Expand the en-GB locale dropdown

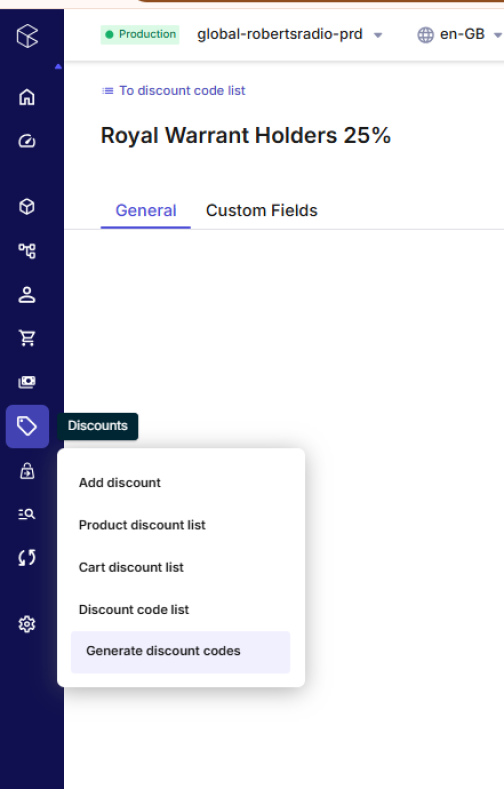tap(459, 34)
